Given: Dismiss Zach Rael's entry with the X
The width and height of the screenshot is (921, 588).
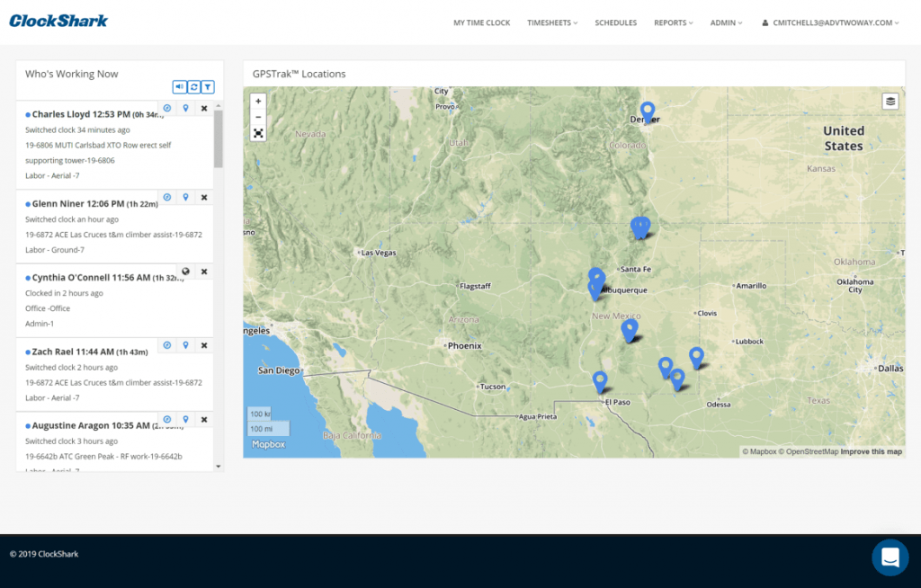Looking at the screenshot, I should point(204,345).
